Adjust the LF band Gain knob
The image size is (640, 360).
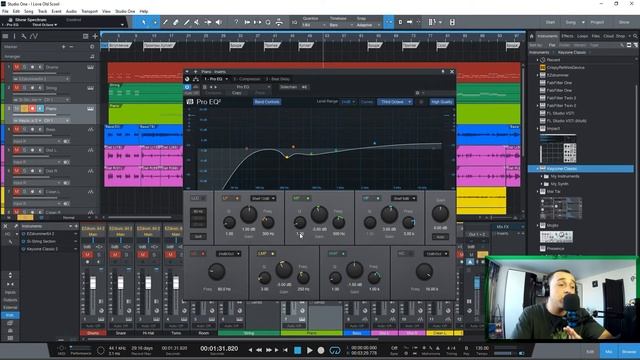248,214
